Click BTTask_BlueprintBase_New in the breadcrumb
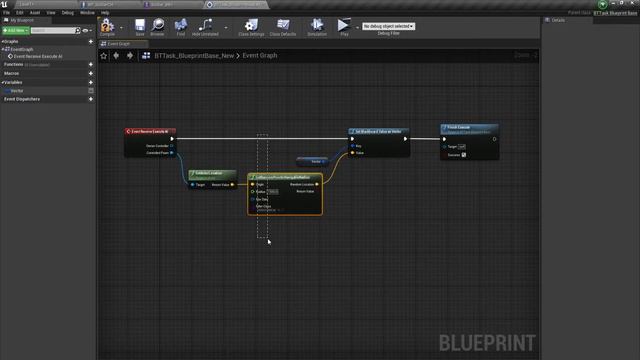The width and height of the screenshot is (640, 360). click(194, 56)
